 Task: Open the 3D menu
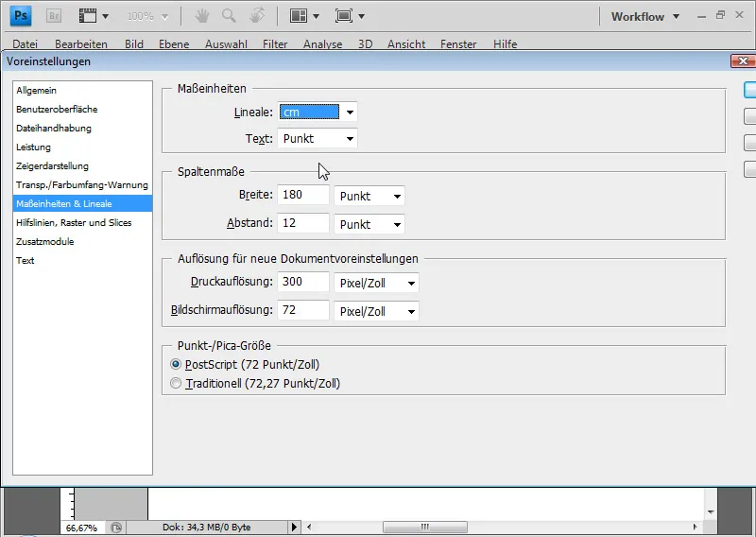[x=365, y=43]
